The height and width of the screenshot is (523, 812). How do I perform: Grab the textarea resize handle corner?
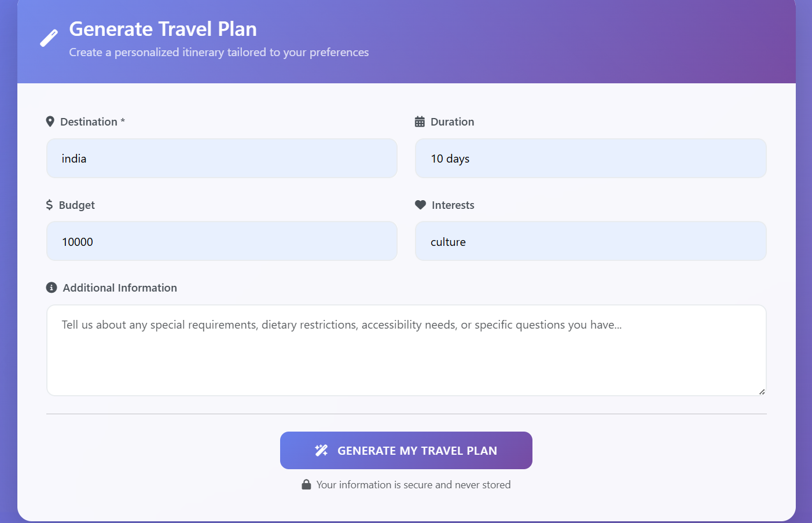click(x=762, y=392)
